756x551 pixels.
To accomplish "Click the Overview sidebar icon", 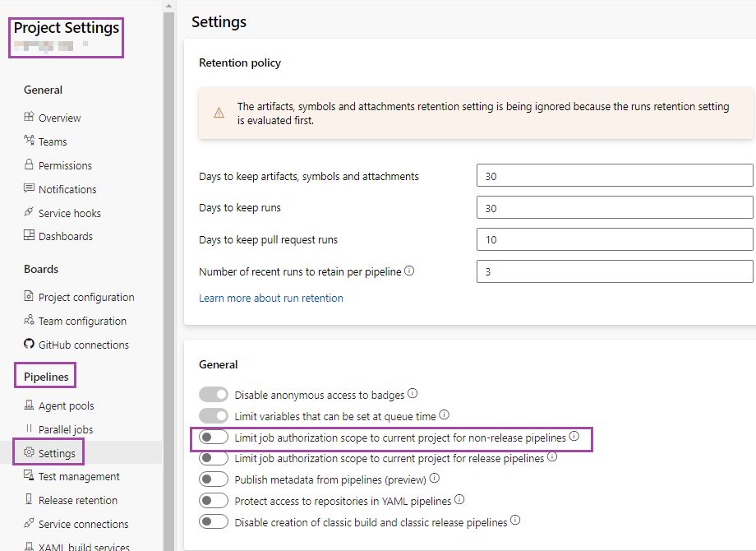I will 29,117.
